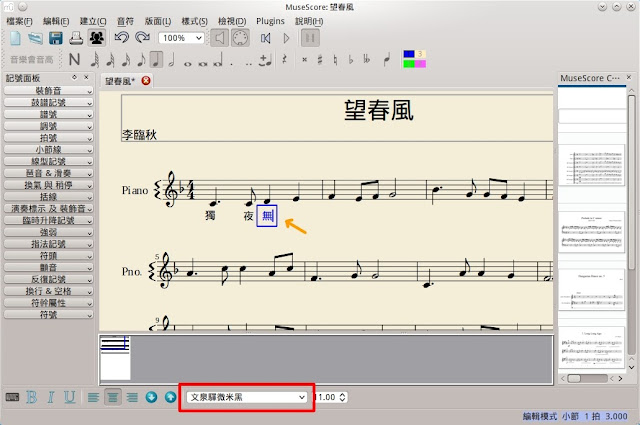This screenshot has height=425, width=640.
Task: Expand the 小節線 palette
Action: (49, 150)
